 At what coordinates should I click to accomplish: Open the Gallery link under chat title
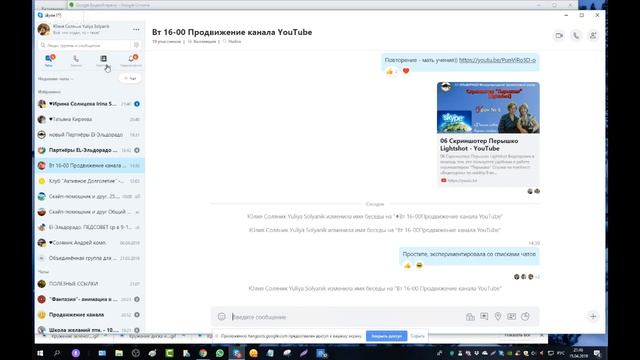[x=201, y=42]
